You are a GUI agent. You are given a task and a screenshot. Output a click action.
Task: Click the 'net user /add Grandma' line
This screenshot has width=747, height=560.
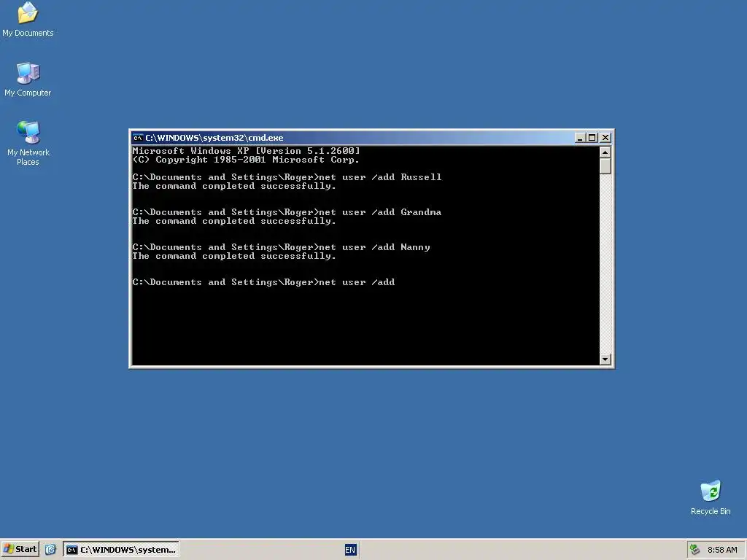click(x=287, y=212)
